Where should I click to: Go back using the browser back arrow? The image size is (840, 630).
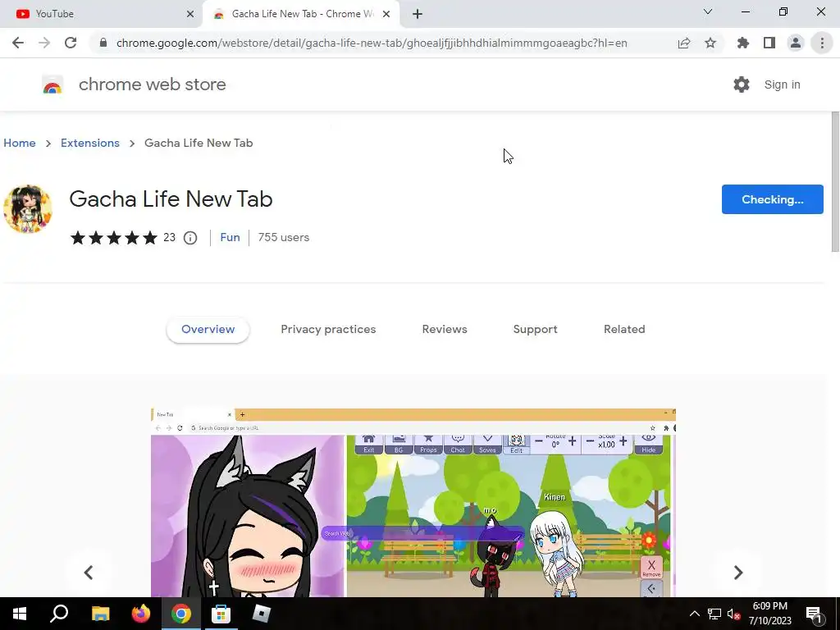(18, 43)
